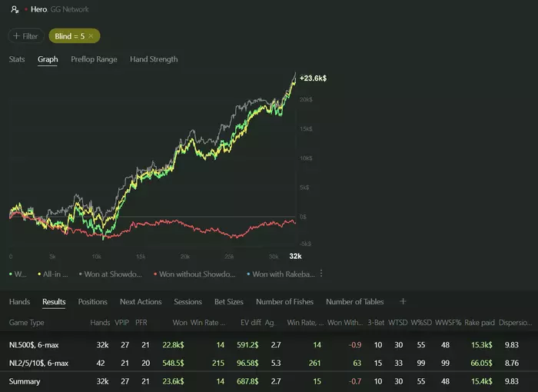The height and width of the screenshot is (392, 538).
Task: Toggle the yellow All-in EV legend series
Action: [x=53, y=274]
